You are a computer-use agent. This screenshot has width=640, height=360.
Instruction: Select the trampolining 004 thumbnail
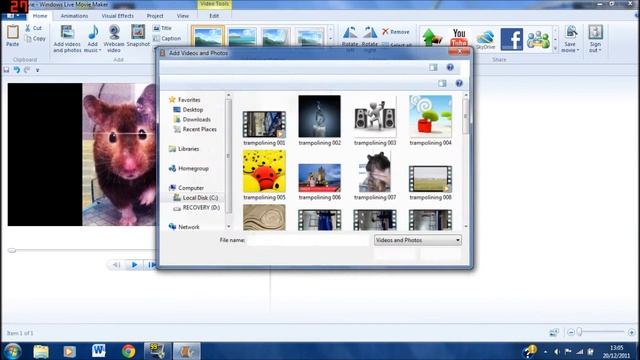pyautogui.click(x=431, y=117)
